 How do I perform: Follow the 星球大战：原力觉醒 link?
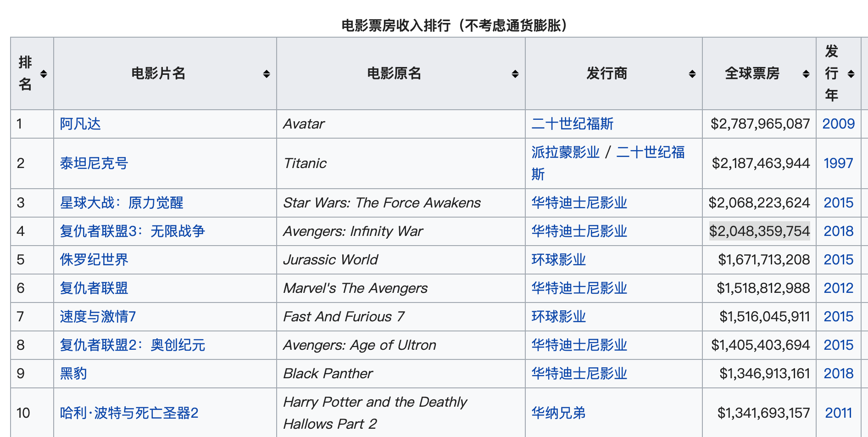point(122,203)
